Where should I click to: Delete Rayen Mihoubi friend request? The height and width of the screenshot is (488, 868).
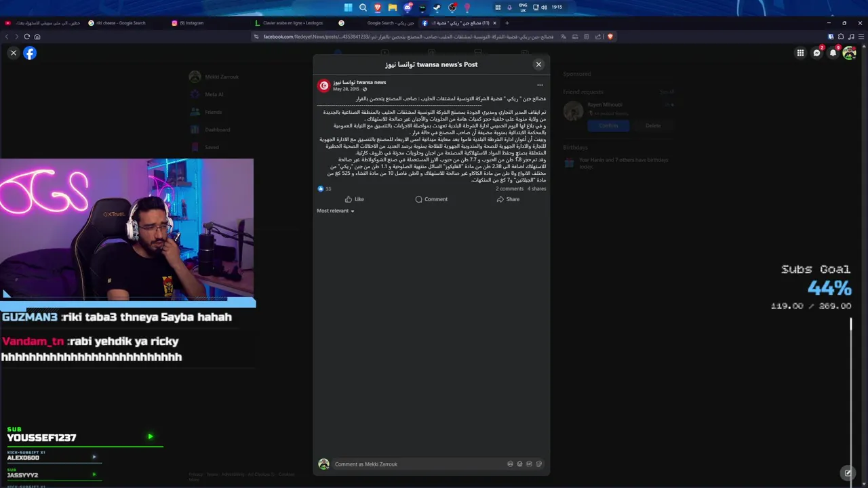click(x=652, y=125)
